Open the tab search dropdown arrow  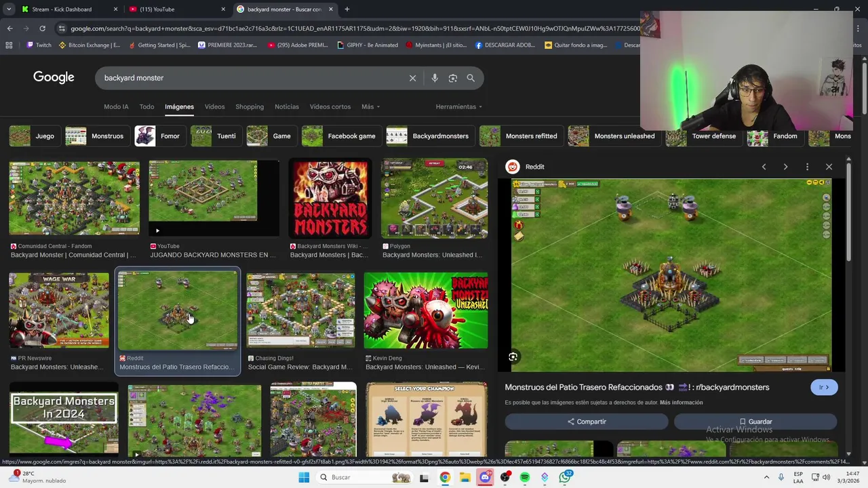(9, 9)
